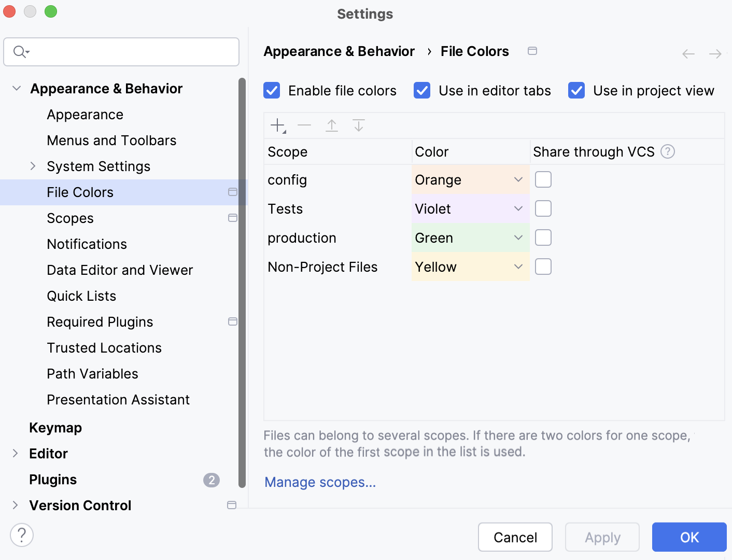This screenshot has width=732, height=560.
Task: Add a new scope color with plus icon
Action: (278, 125)
